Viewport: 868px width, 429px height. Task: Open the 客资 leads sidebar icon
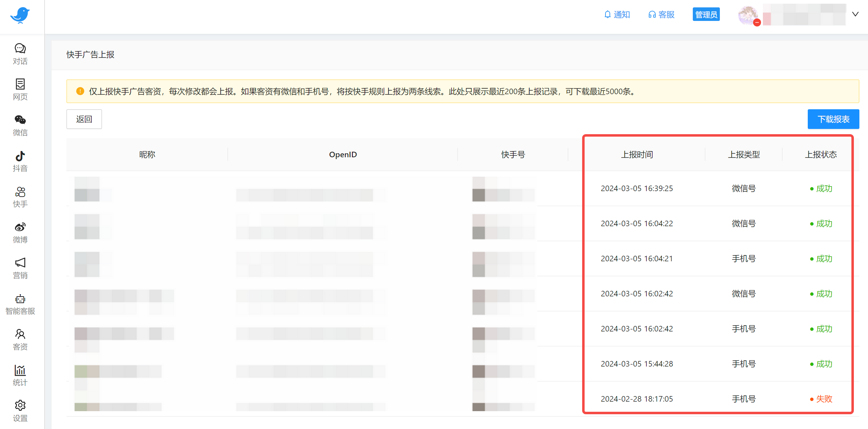pos(20,340)
